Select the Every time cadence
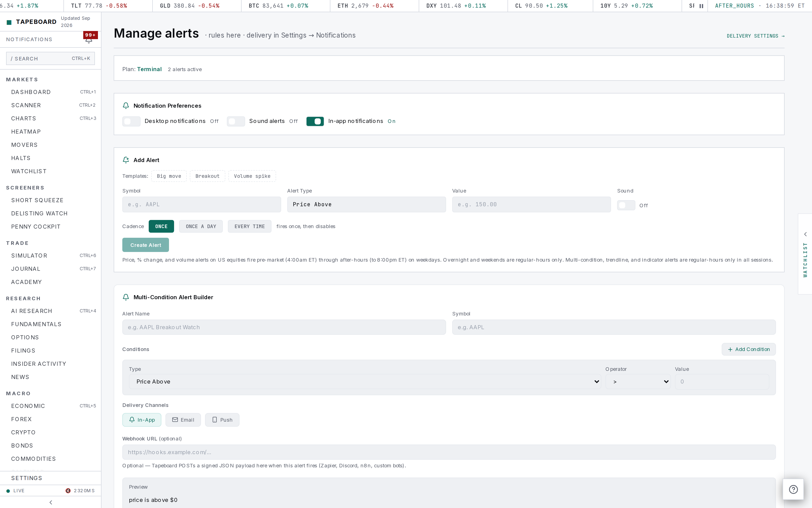The height and width of the screenshot is (508, 812). coord(250,227)
